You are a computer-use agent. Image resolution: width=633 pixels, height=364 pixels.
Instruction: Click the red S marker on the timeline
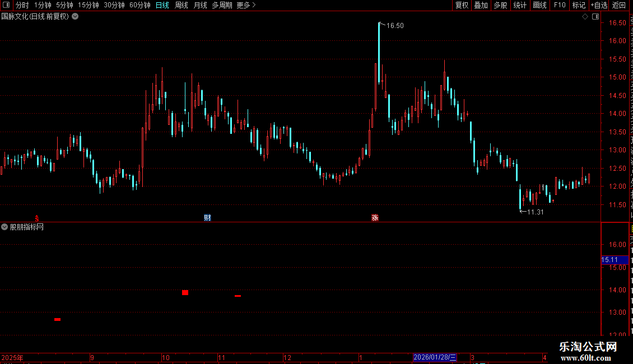tap(37, 218)
